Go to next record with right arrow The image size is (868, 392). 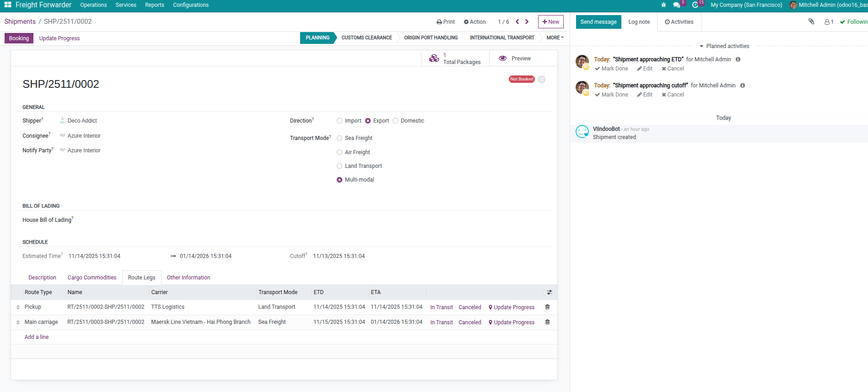pos(527,21)
